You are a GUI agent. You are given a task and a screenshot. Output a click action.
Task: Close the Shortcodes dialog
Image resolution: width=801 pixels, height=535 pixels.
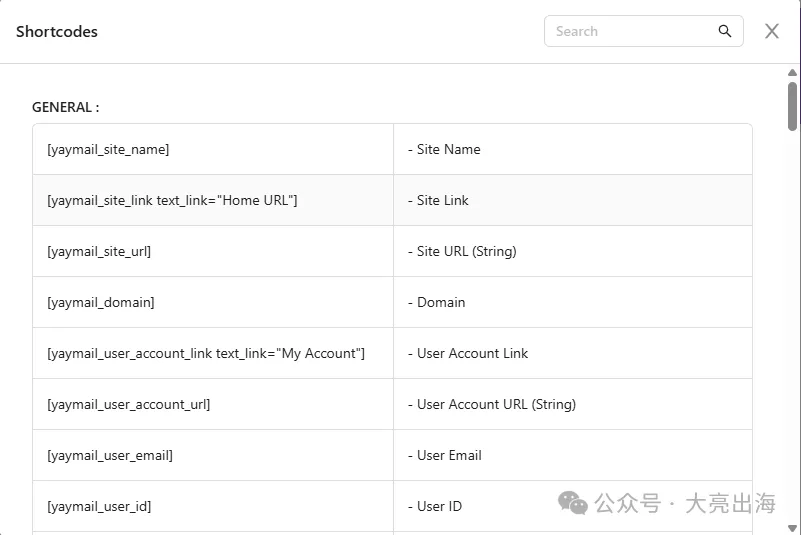[x=771, y=31]
